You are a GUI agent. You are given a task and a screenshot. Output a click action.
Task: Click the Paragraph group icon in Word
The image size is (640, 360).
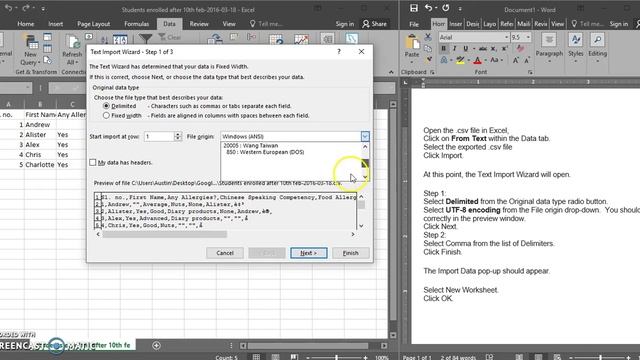click(x=549, y=40)
